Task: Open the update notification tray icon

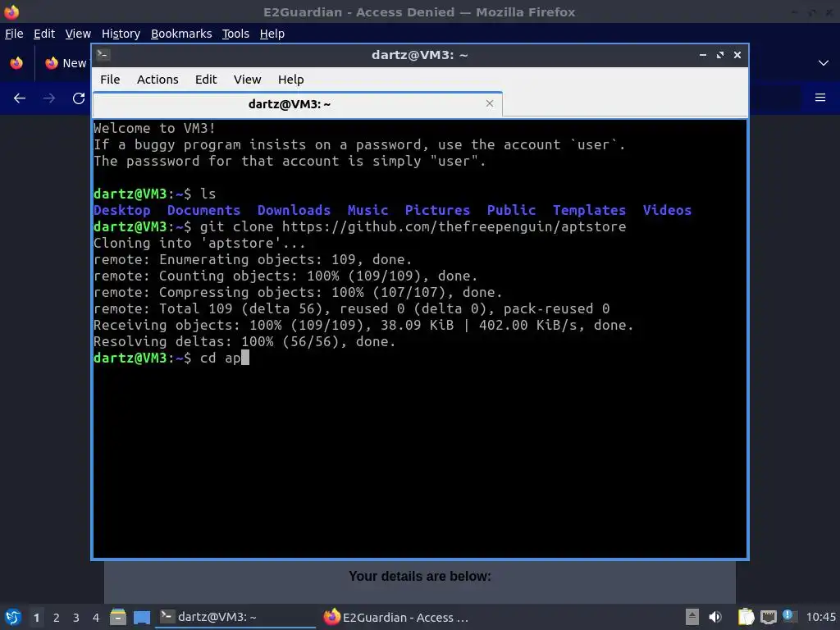Action: click(788, 616)
